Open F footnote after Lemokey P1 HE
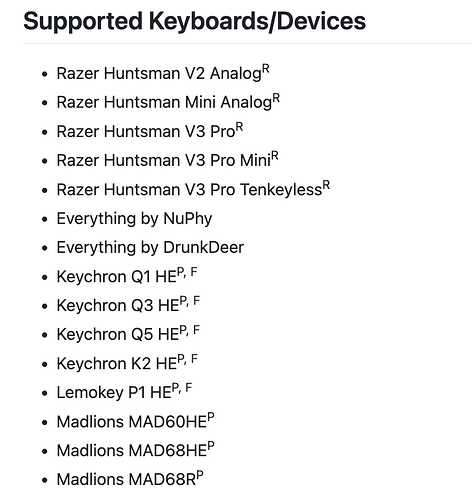Image resolution: width=472 pixels, height=499 pixels. point(189,389)
